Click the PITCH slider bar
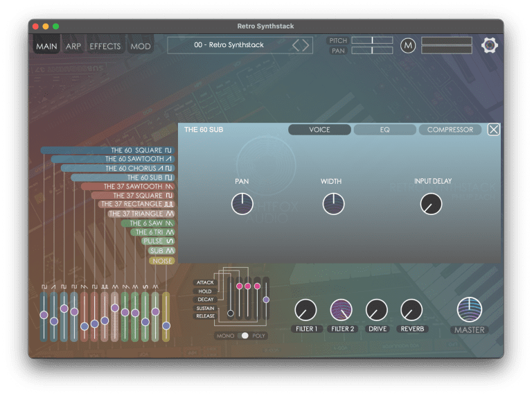 click(x=372, y=41)
